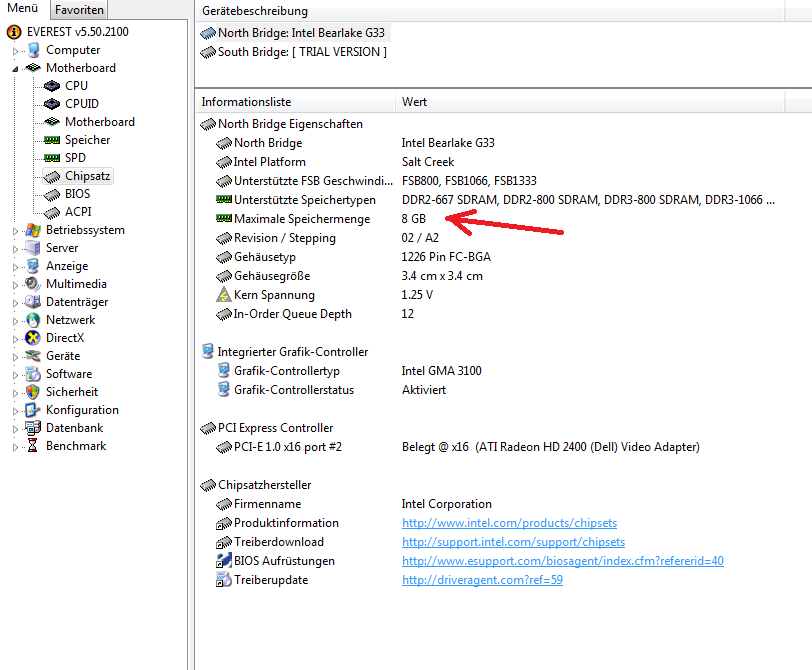Click the FSB800, FSB1066, FSB1333 value
The width and height of the screenshot is (812, 670).
469,181
